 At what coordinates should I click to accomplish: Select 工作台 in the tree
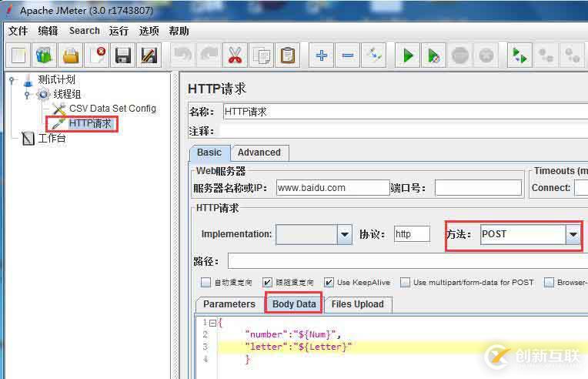52,139
